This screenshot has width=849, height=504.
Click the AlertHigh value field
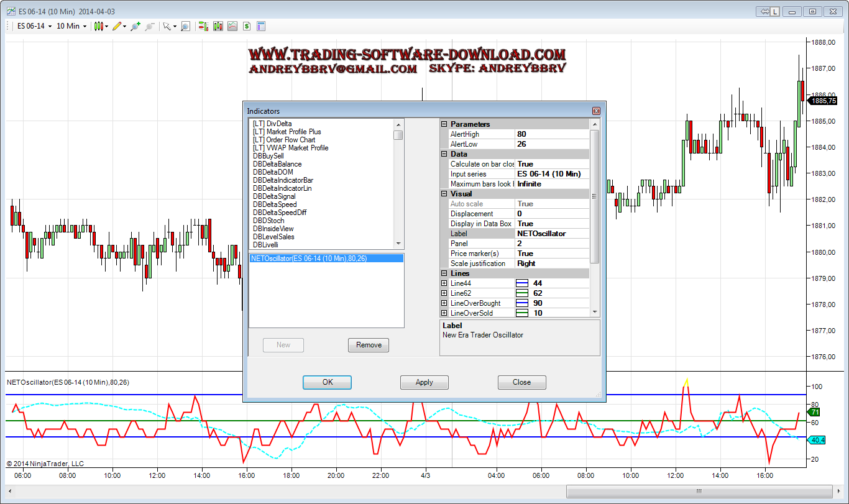[552, 134]
